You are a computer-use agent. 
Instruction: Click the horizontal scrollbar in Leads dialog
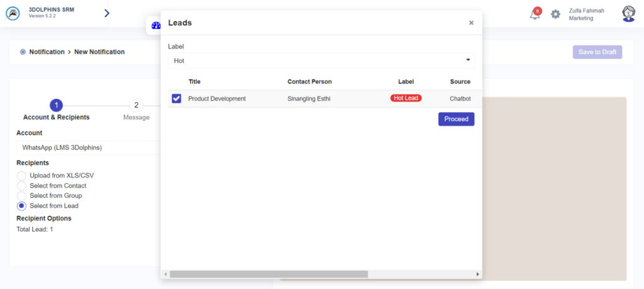tap(269, 275)
